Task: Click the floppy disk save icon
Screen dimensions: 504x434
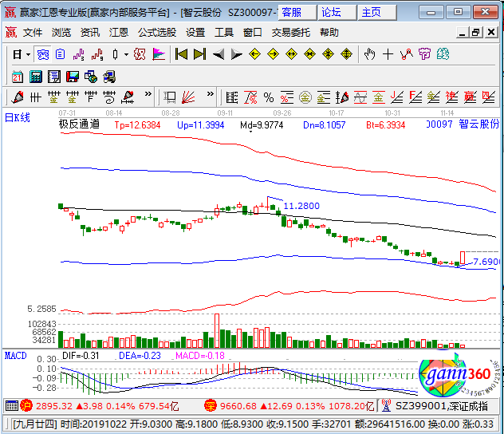Action: (73, 77)
